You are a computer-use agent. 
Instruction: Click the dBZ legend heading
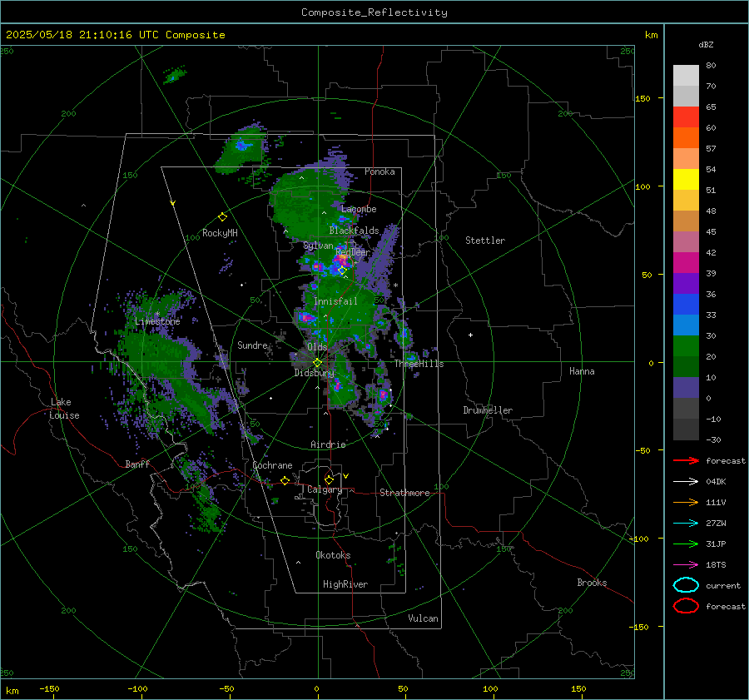pos(706,45)
